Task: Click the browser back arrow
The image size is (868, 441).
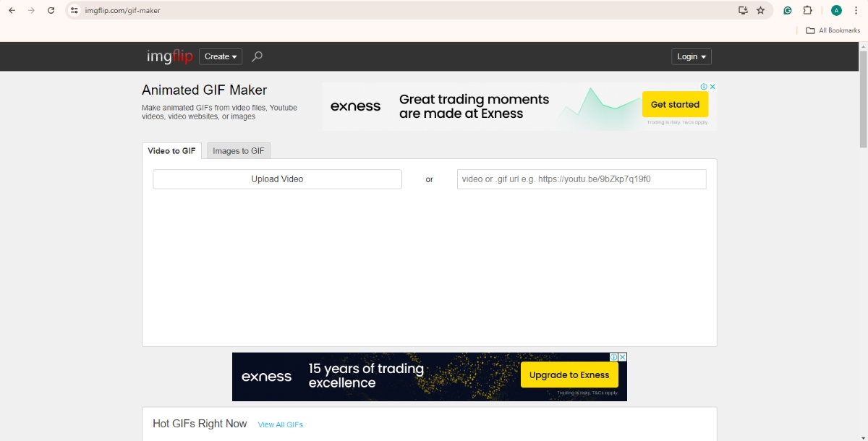Action: [x=12, y=10]
